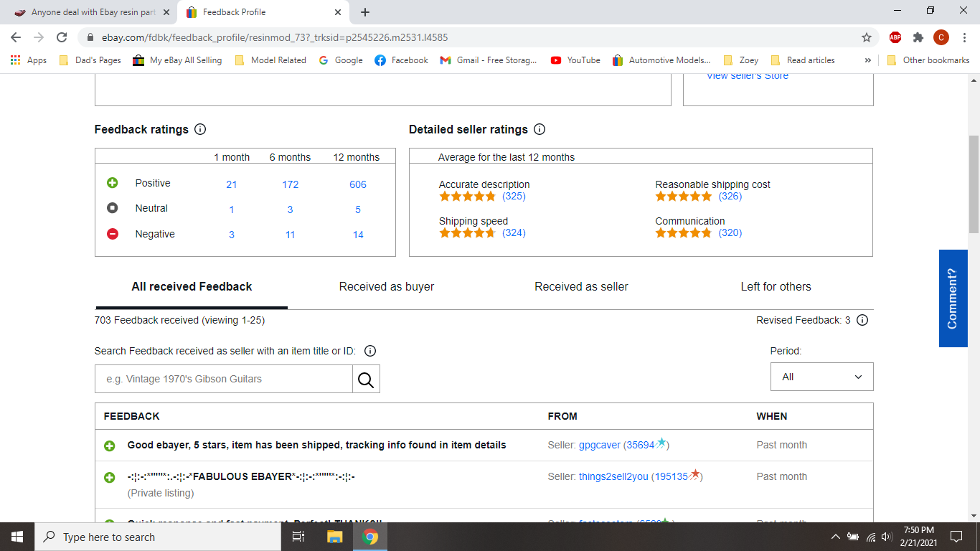Open the Chrome profile avatar C
The width and height of the screenshot is (980, 551).
tap(941, 37)
